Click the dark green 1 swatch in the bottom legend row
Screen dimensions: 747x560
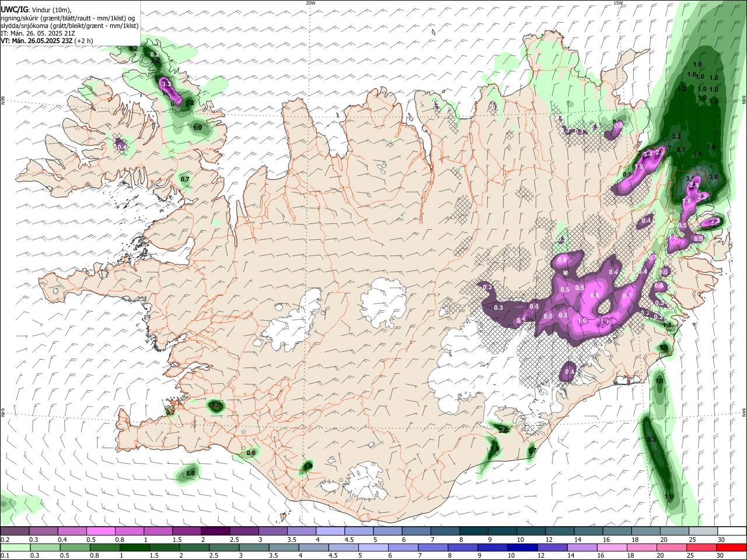[x=134, y=548]
